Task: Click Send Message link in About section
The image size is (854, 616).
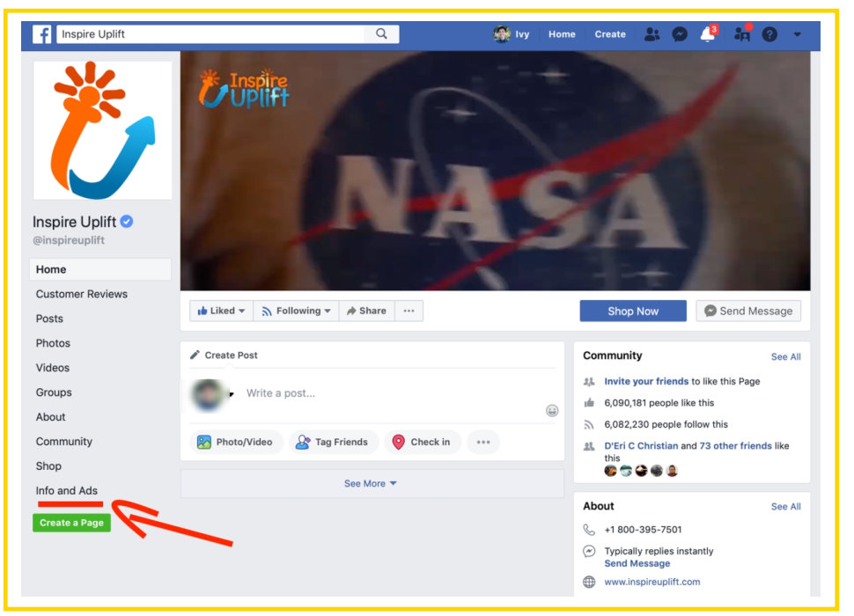Action: tap(637, 563)
